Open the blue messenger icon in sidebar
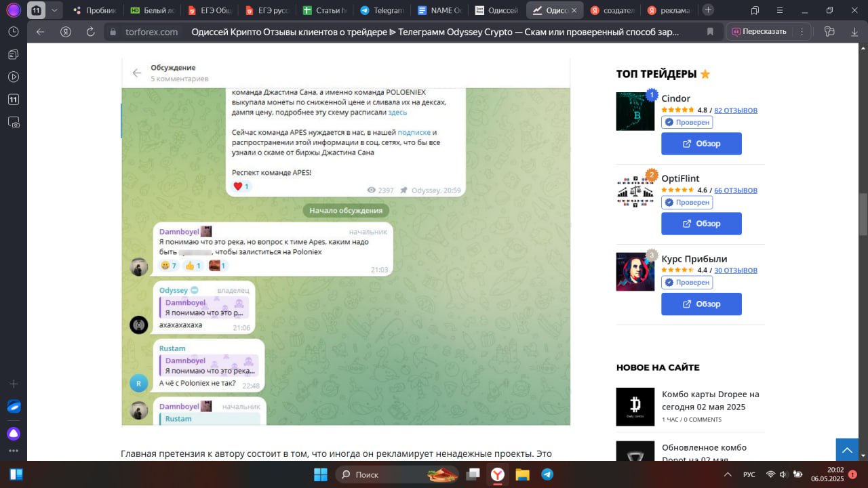Image resolution: width=868 pixels, height=488 pixels. click(x=14, y=407)
